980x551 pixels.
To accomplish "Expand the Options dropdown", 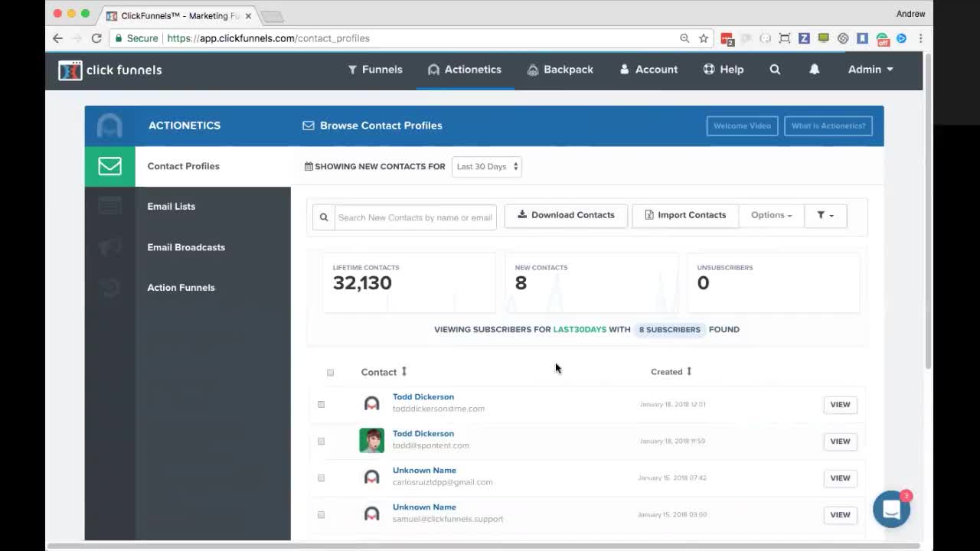I will pos(771,215).
